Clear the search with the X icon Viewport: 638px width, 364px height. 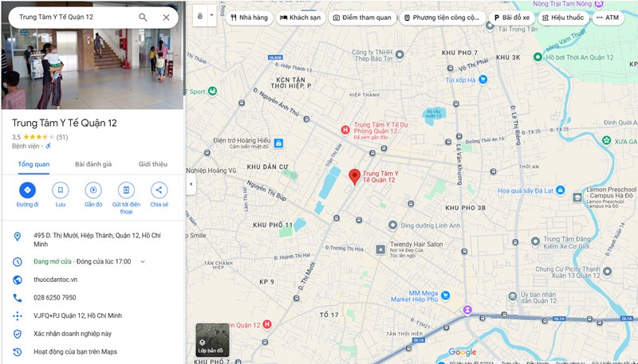(166, 17)
